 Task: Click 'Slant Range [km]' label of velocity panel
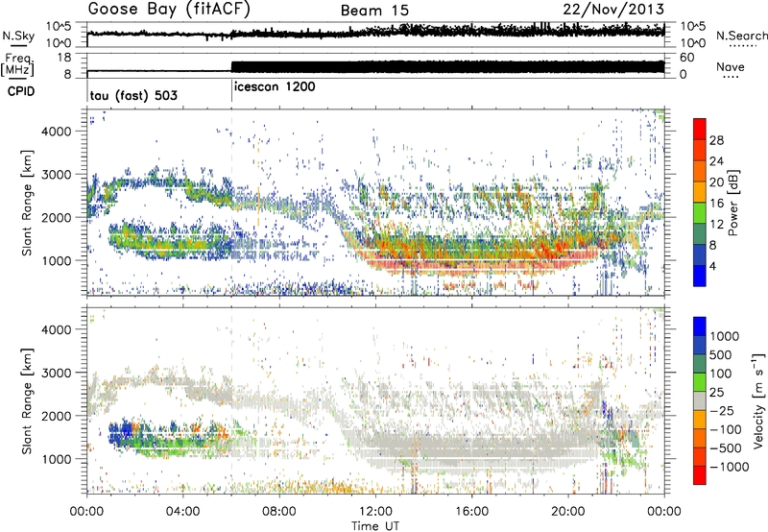point(27,400)
